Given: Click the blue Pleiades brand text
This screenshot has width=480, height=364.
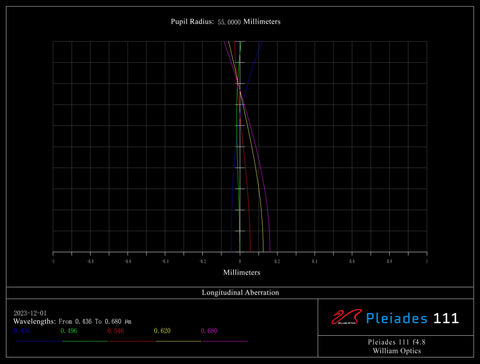Looking at the screenshot, I should coord(397,319).
